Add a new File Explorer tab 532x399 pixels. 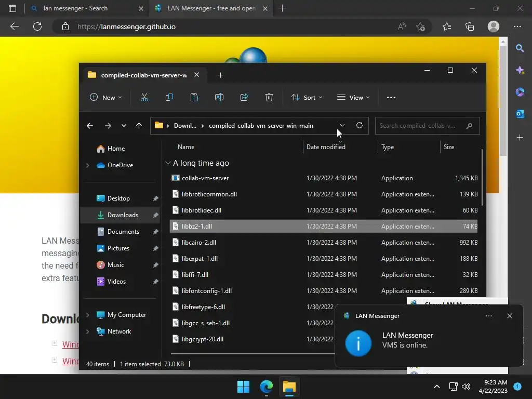pyautogui.click(x=220, y=75)
